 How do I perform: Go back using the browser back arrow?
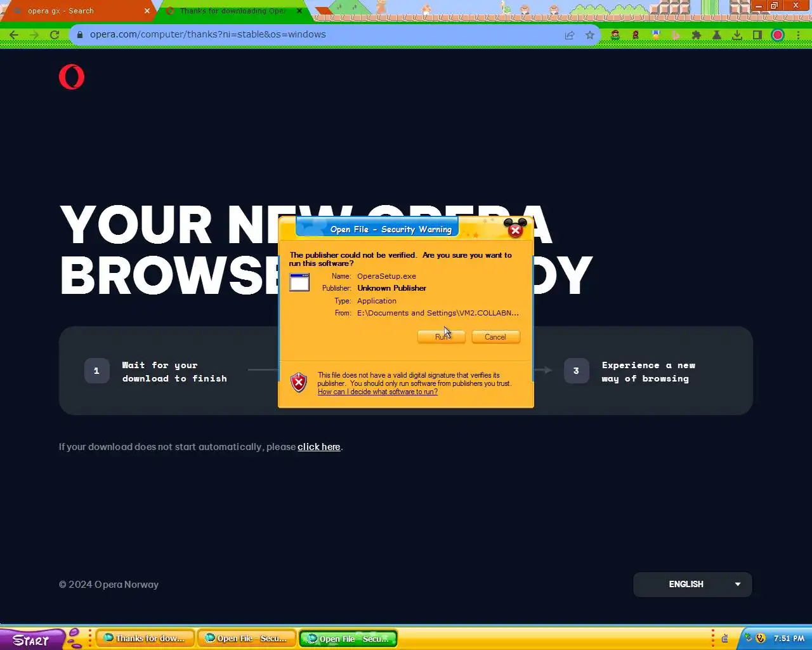pyautogui.click(x=14, y=35)
